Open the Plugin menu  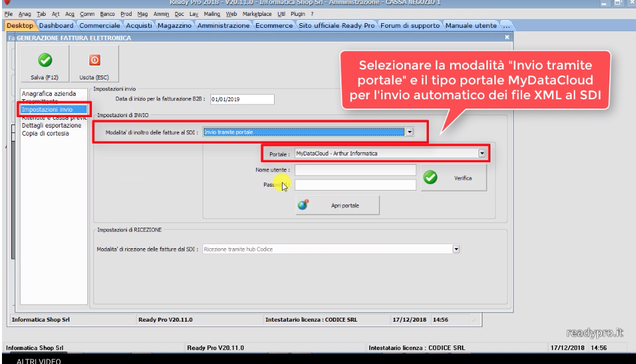(298, 14)
